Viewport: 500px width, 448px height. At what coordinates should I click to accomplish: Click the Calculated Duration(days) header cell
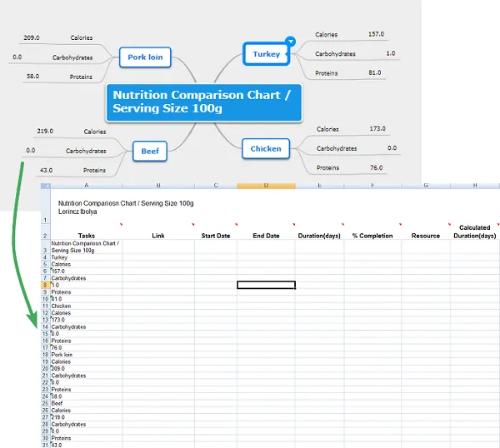[475, 231]
